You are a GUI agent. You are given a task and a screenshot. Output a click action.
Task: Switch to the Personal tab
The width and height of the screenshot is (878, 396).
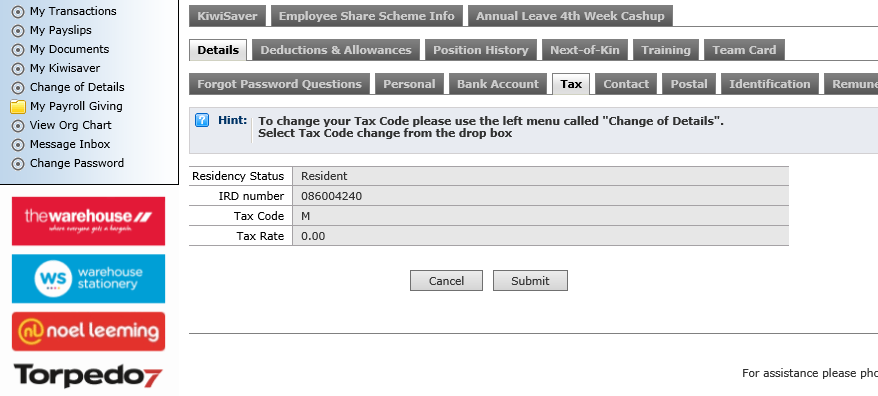[x=409, y=84]
